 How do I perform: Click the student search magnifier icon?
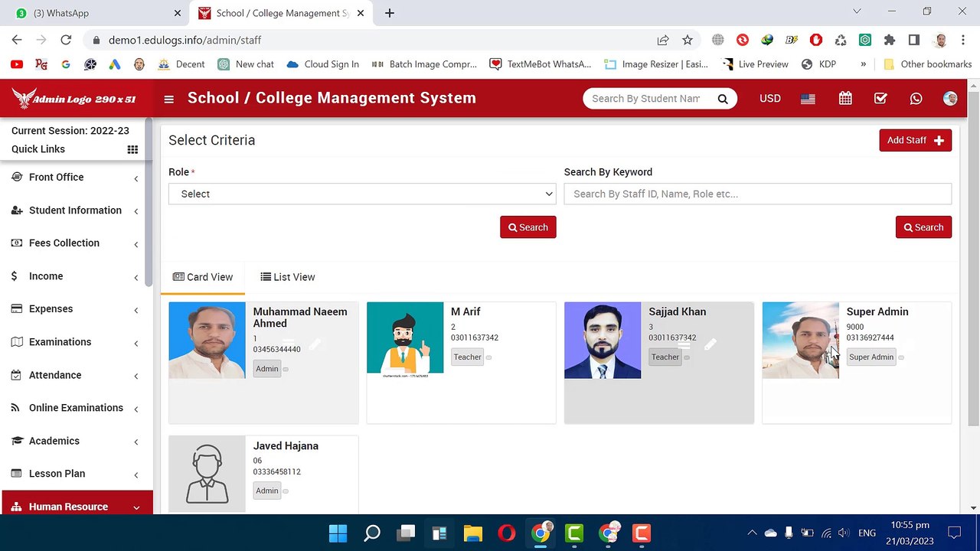coord(722,99)
